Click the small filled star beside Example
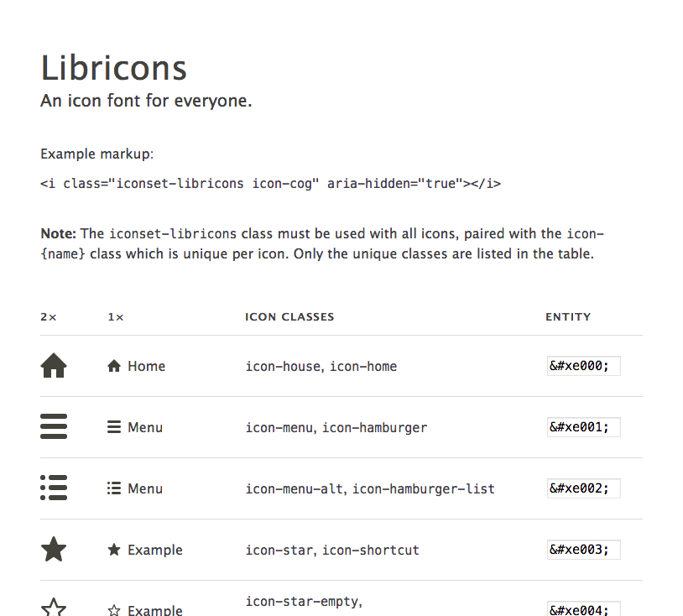This screenshot has width=683, height=616. click(114, 550)
